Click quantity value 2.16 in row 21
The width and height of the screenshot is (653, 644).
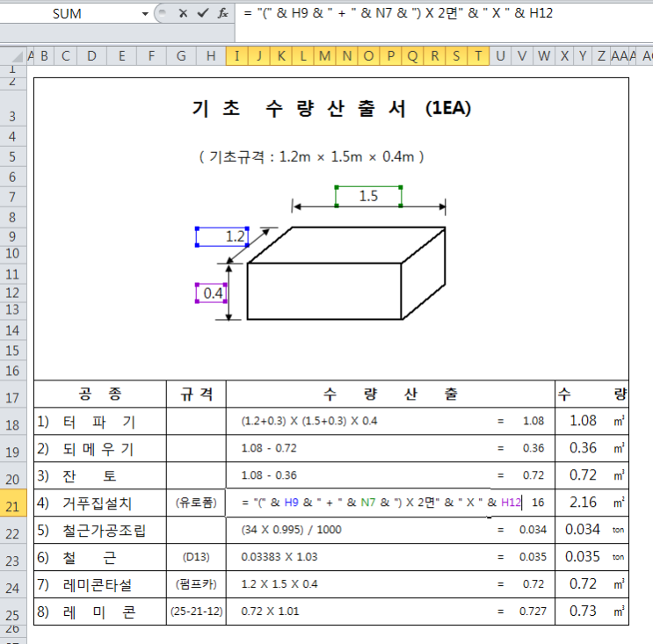click(x=583, y=502)
